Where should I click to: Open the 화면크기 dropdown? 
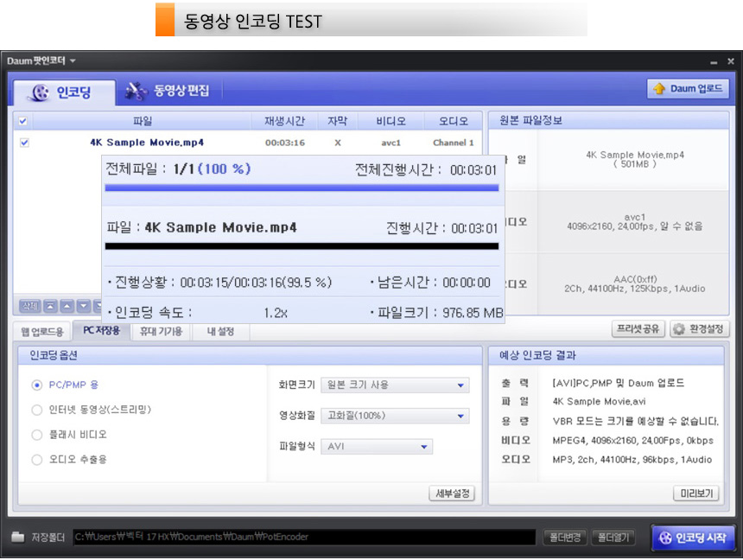click(395, 385)
